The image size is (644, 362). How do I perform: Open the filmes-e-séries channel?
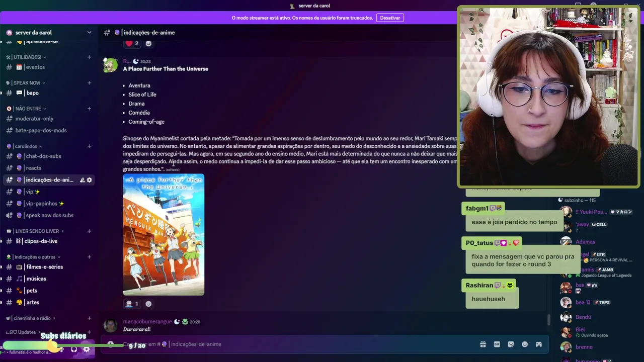(x=48, y=267)
